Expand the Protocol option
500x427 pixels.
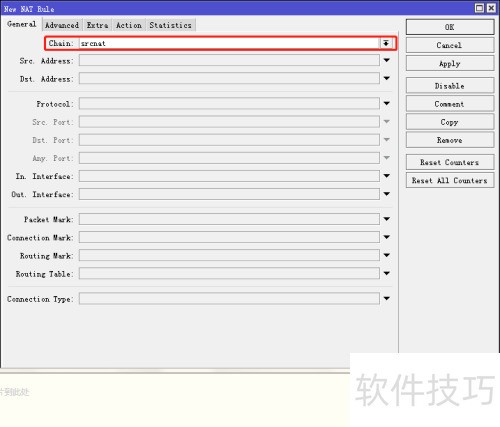click(387, 104)
